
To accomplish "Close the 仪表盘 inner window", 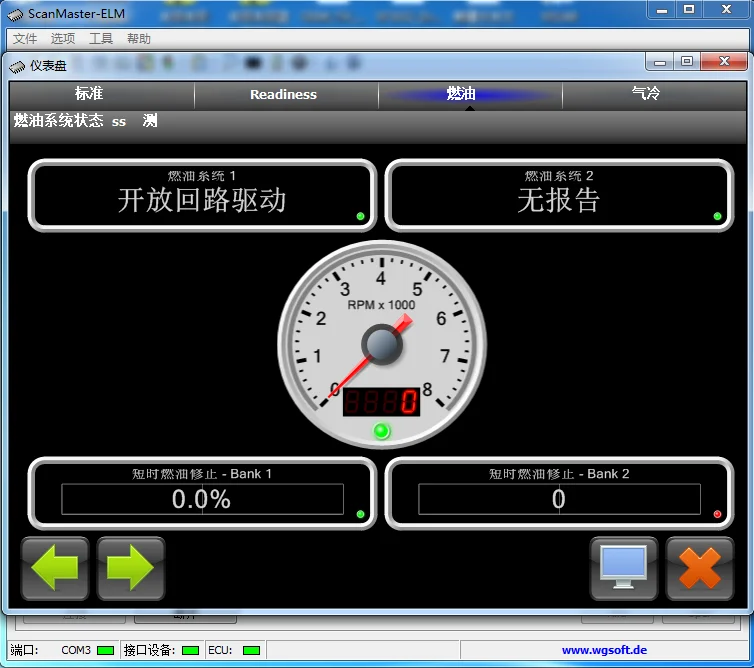I will point(724,61).
